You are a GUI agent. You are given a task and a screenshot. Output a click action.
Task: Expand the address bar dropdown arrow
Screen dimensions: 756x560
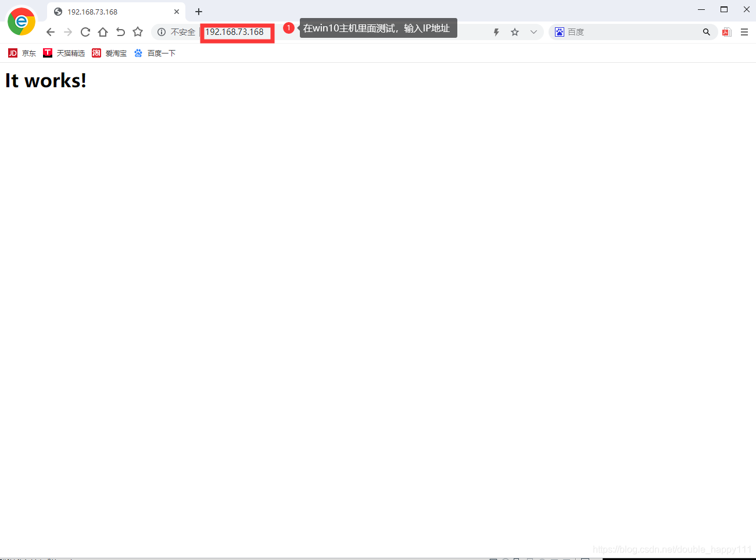pos(533,32)
